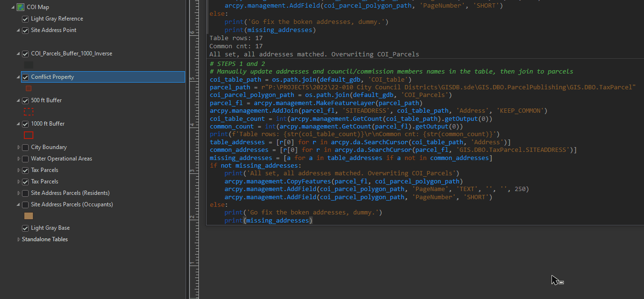Image resolution: width=644 pixels, height=299 pixels.
Task: Click 'All set, all addresses matched' output line
Action: coord(314,54)
